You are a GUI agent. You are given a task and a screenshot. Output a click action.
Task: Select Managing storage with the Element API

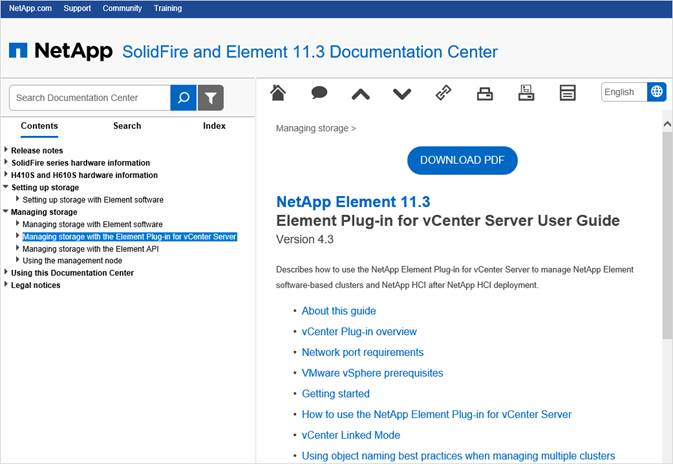pyautogui.click(x=91, y=249)
